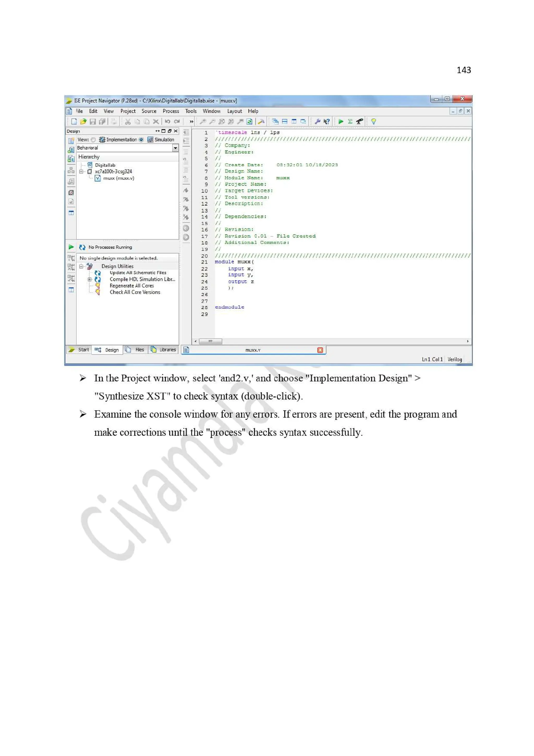
Task: Click the Redo arrow icon
Action: [x=177, y=122]
